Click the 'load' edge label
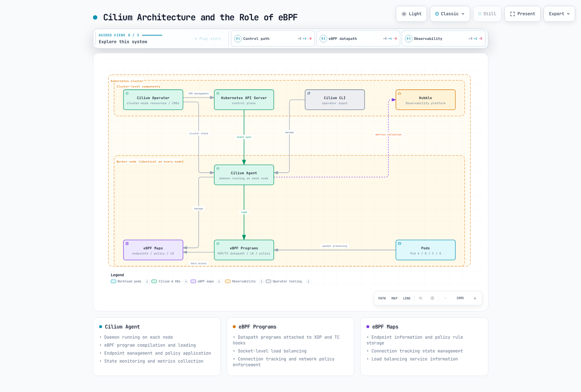The image size is (581, 392). (x=244, y=212)
